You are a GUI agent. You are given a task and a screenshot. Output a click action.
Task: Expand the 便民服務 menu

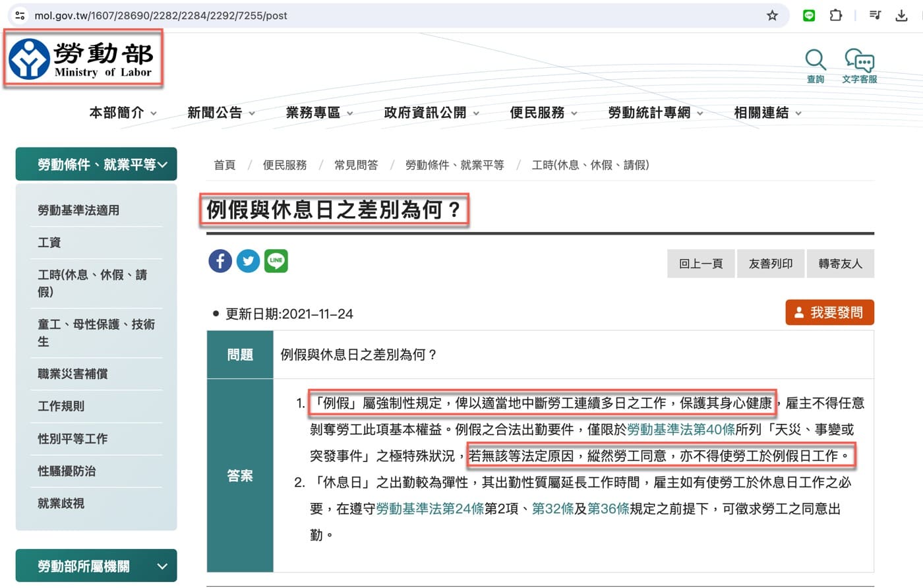point(543,113)
